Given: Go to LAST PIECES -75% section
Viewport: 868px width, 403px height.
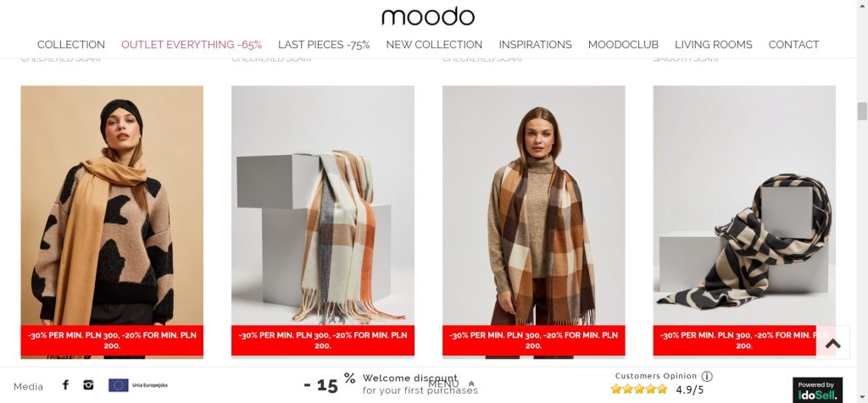Looking at the screenshot, I should click(x=324, y=45).
